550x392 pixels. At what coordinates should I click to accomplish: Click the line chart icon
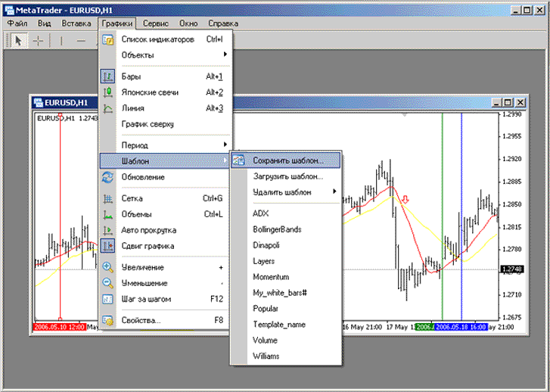coord(108,108)
